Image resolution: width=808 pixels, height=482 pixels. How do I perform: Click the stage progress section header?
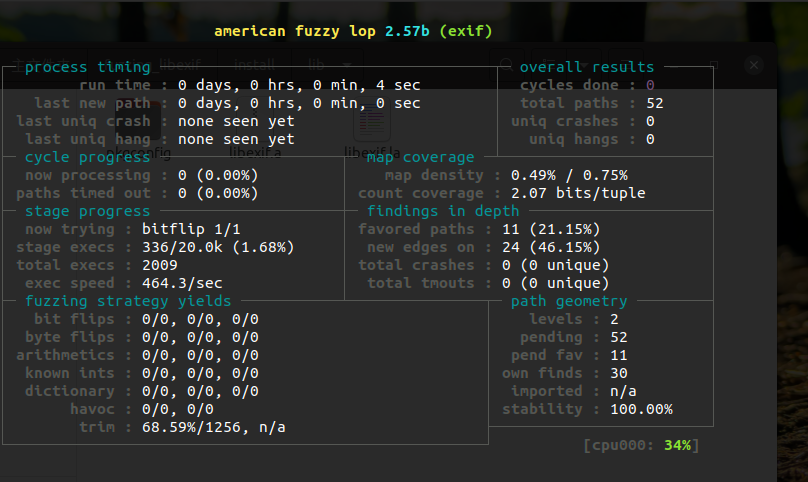87,211
